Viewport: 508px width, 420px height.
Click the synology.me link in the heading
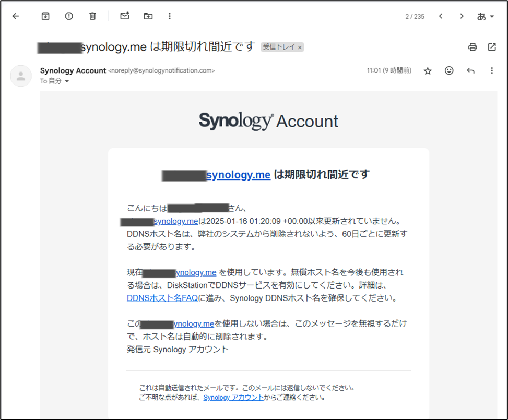239,175
